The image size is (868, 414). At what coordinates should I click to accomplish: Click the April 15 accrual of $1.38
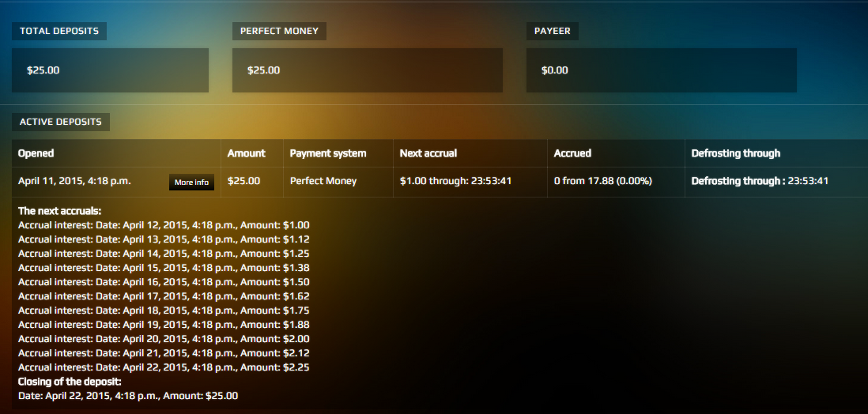164,268
